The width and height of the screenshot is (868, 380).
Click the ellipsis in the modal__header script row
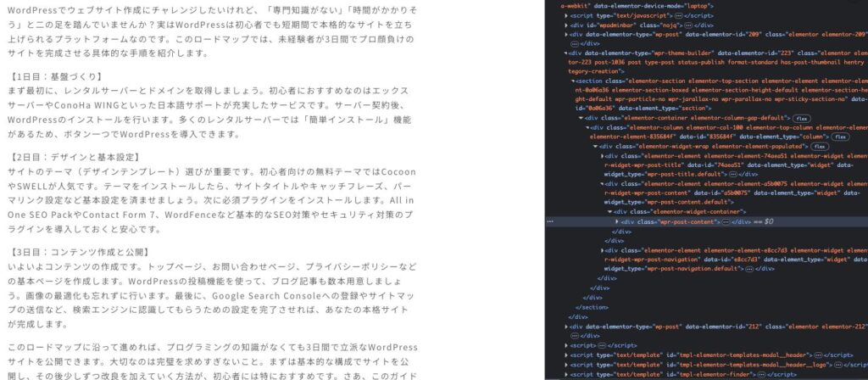tap(818, 355)
